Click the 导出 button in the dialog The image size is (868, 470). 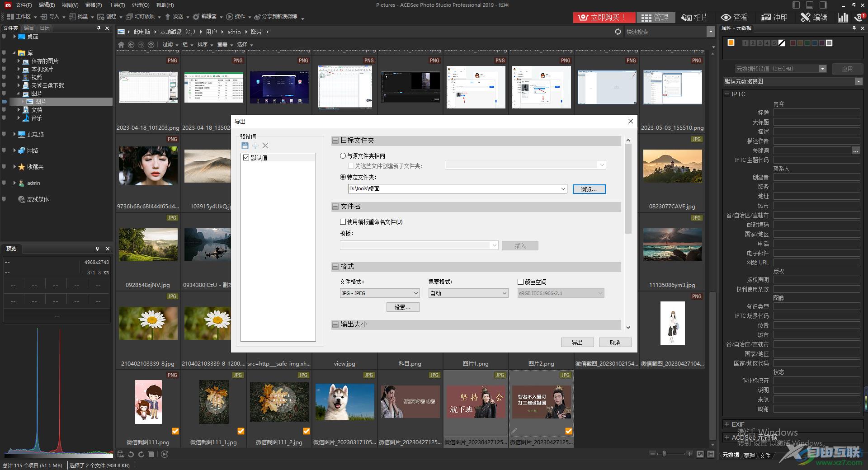[x=577, y=343]
